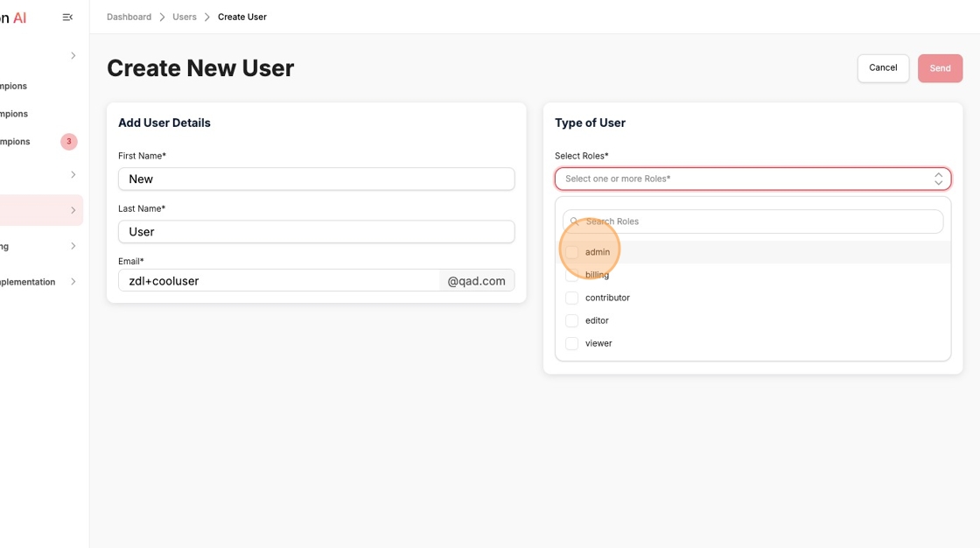This screenshot has height=548, width=980.
Task: Check the admin role checkbox
Action: pos(571,252)
